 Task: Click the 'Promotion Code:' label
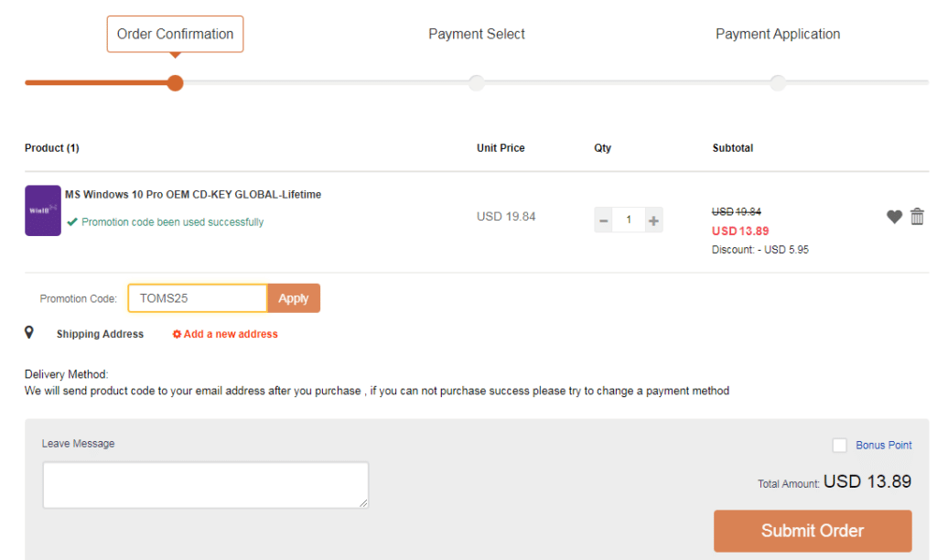79,299
